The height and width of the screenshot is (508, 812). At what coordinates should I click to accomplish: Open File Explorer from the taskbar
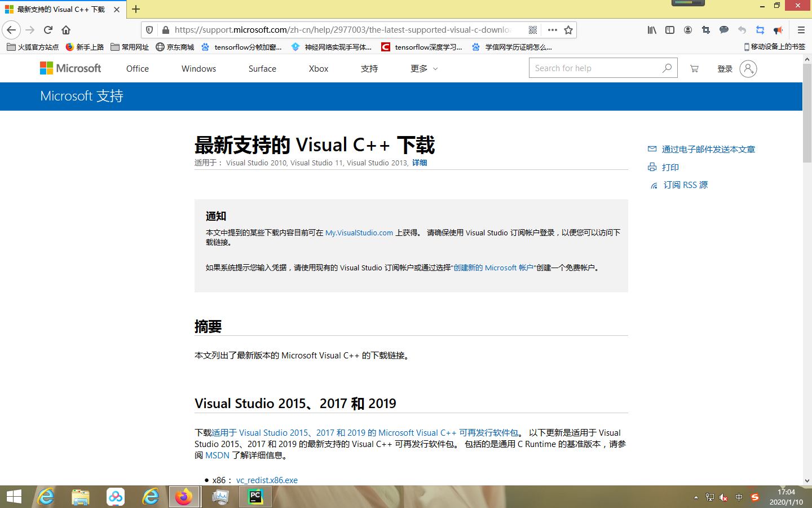[x=81, y=497]
